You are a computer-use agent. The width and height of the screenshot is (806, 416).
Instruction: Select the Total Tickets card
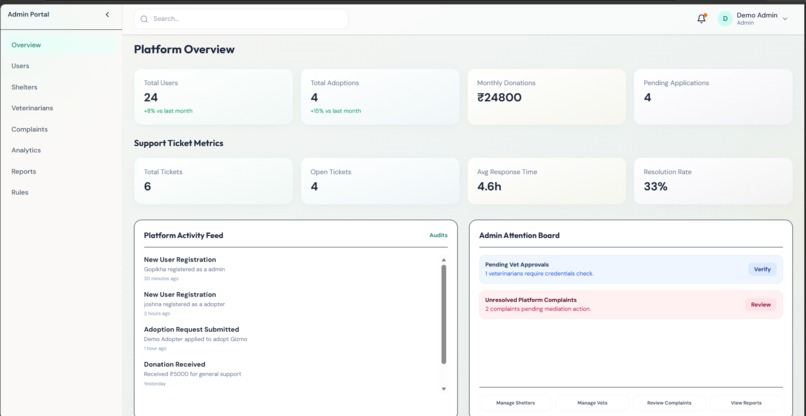213,181
